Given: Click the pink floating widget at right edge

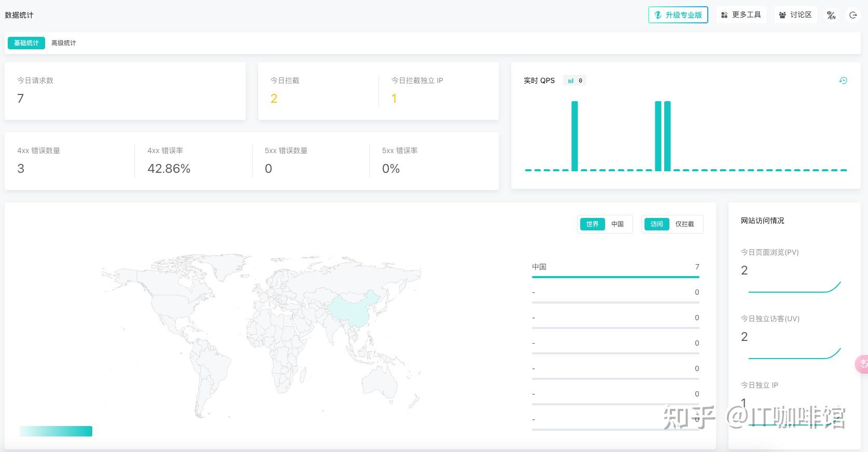Looking at the screenshot, I should click(862, 364).
